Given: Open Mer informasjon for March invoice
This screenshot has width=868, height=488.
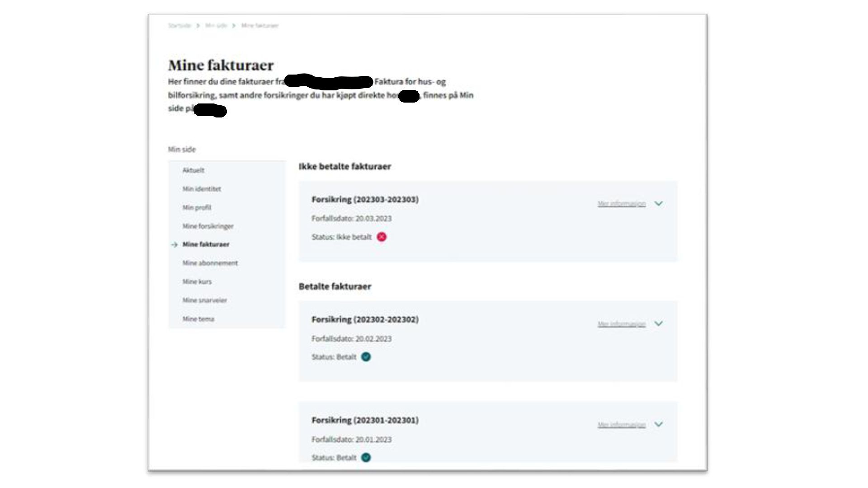Looking at the screenshot, I should tap(621, 204).
